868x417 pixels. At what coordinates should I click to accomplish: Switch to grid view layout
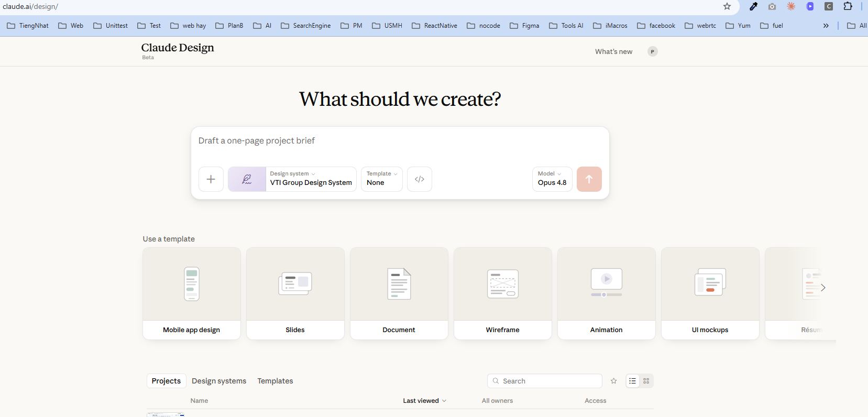(646, 381)
